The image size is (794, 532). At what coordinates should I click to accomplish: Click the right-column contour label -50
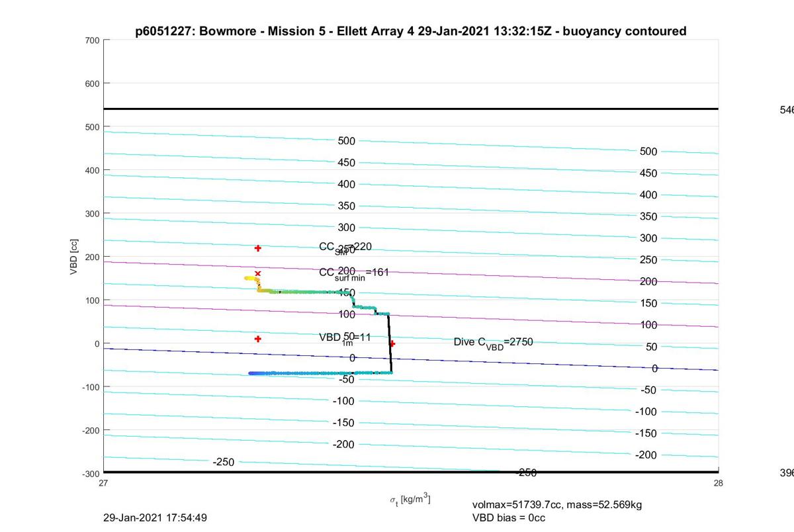tap(648, 390)
